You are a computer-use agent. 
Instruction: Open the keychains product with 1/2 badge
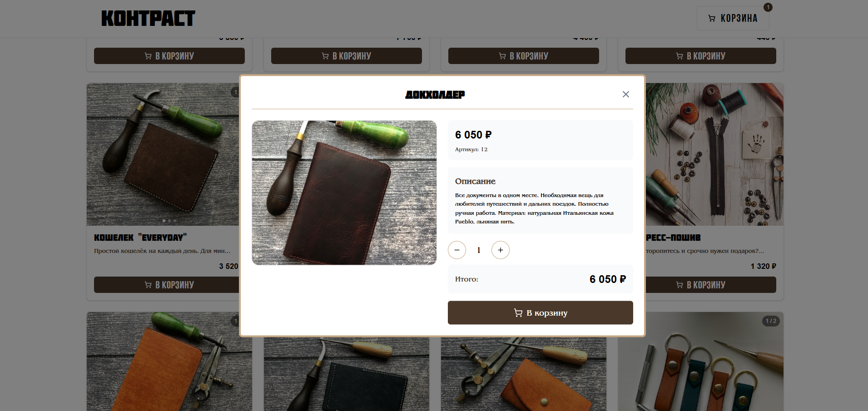[701, 361]
